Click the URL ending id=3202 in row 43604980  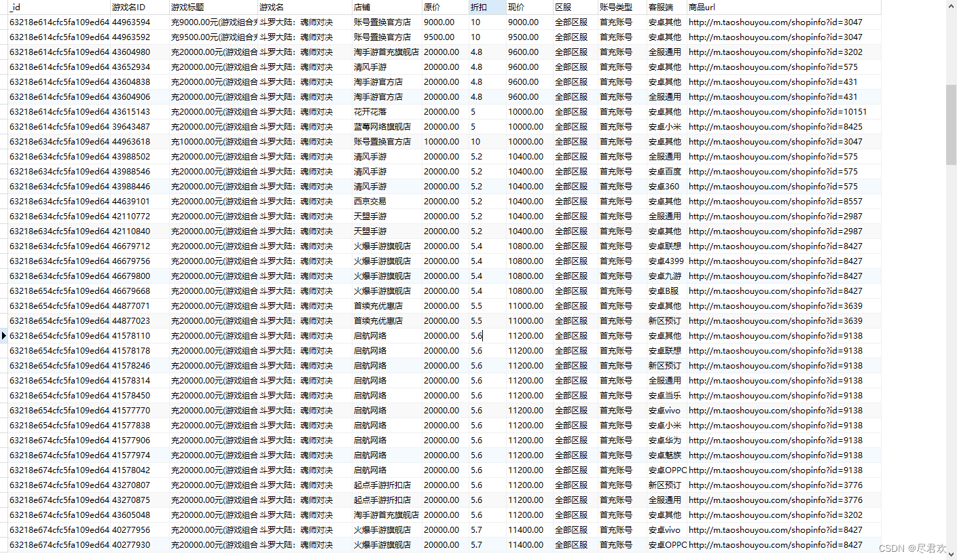click(784, 52)
